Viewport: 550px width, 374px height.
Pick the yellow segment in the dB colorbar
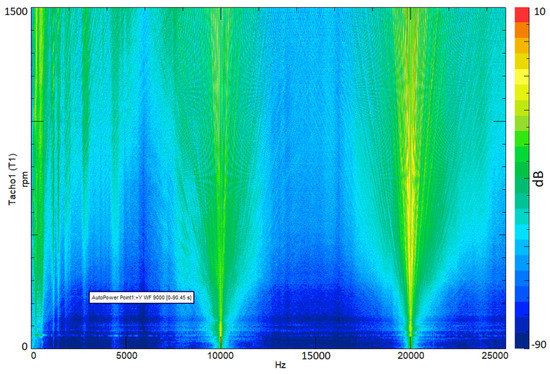[x=522, y=77]
